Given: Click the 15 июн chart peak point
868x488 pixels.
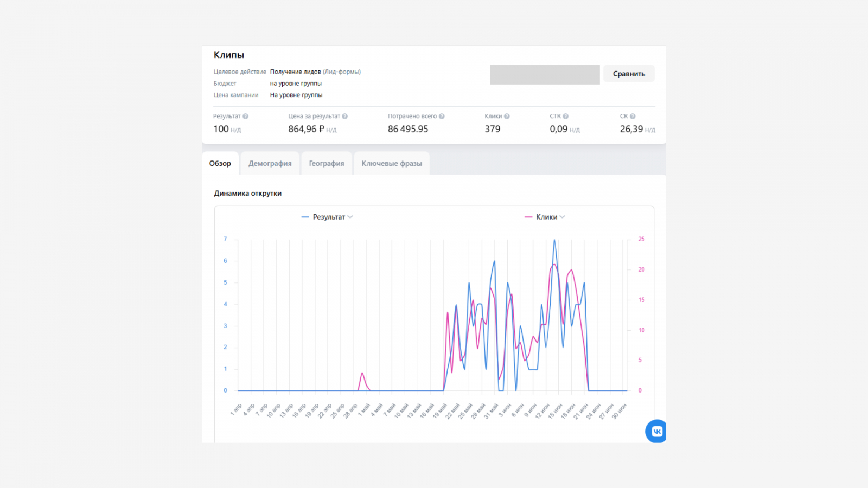Looking at the screenshot, I should 554,240.
